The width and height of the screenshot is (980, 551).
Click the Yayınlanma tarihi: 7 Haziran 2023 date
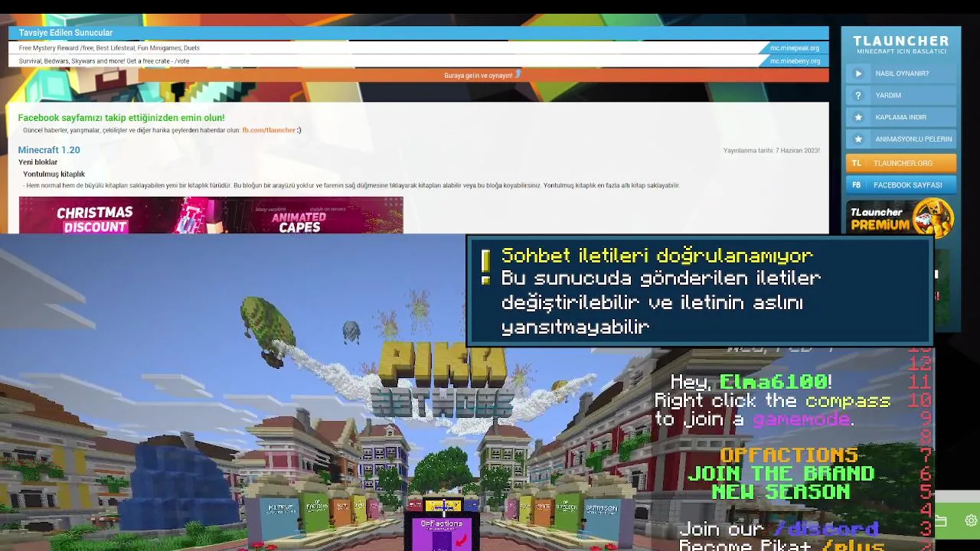tap(771, 150)
